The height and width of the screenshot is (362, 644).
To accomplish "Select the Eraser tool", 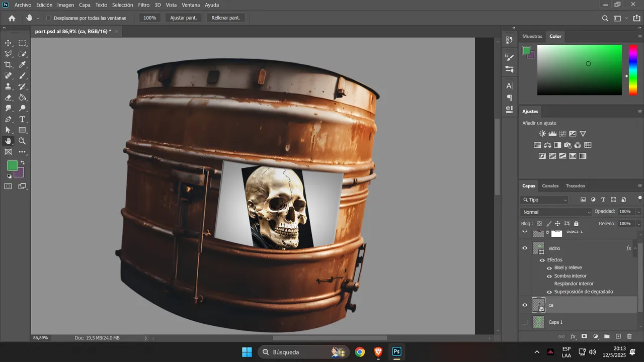I will [9, 98].
